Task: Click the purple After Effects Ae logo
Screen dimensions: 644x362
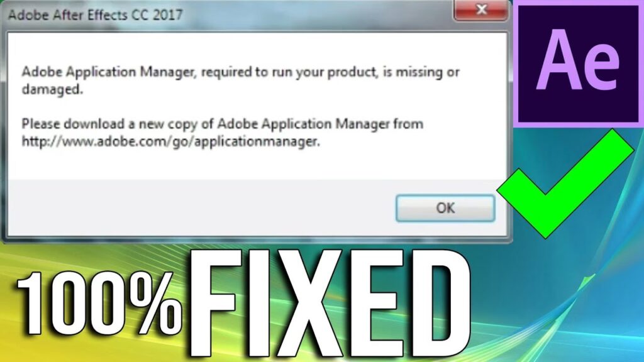Action: (x=579, y=63)
